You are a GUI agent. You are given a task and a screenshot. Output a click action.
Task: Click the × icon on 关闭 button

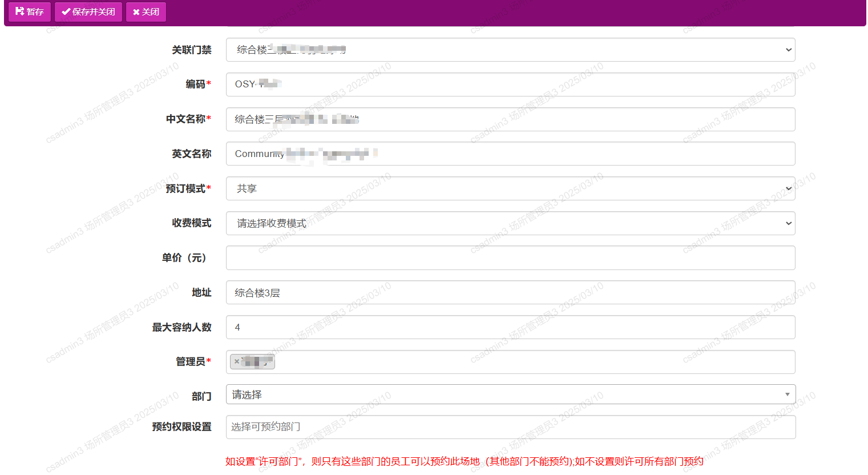point(136,11)
